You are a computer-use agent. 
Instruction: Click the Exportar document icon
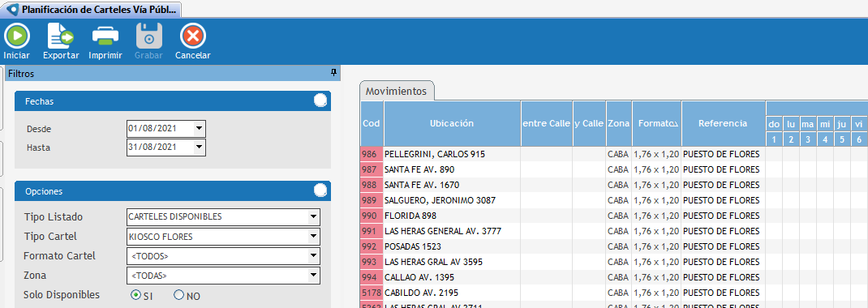coord(60,36)
